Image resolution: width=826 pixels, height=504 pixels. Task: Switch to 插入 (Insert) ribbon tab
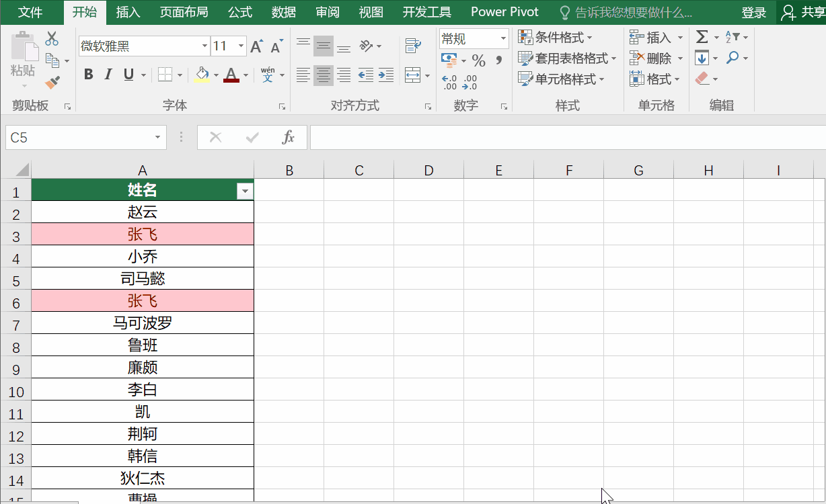[x=128, y=12]
